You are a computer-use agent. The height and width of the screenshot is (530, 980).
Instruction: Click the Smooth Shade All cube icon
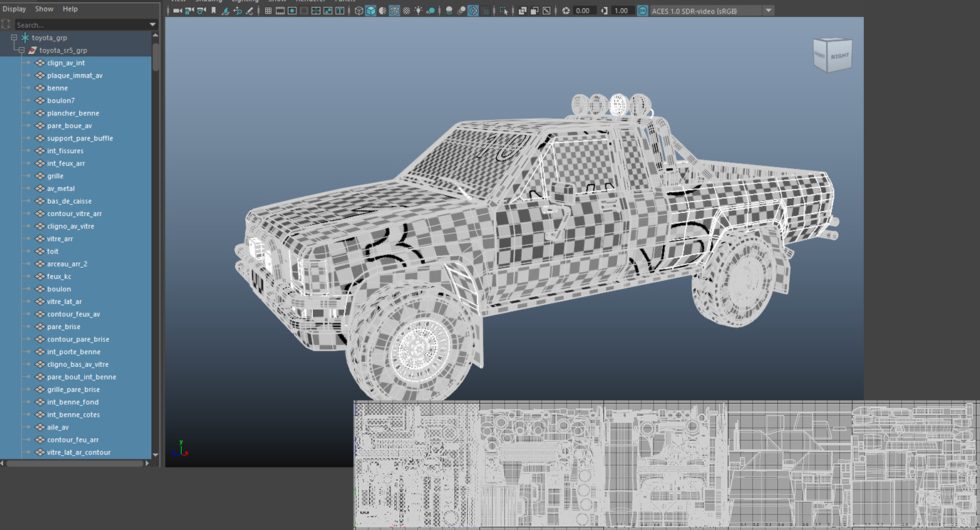[x=371, y=11]
